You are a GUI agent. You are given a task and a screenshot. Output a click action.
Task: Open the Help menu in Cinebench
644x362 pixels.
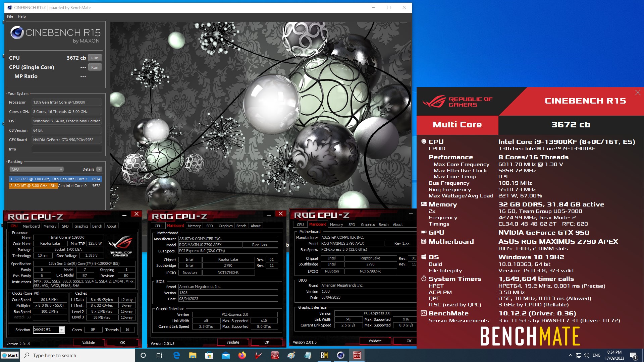pos(22,16)
